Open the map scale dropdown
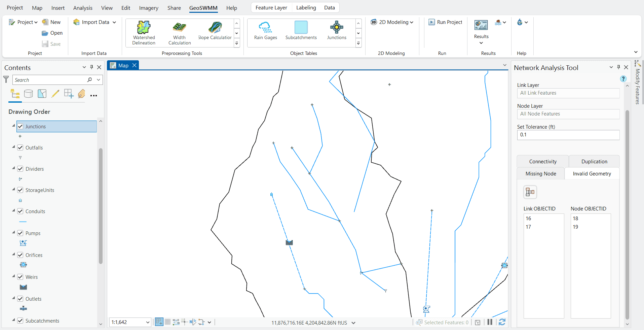Image resolution: width=644 pixels, height=330 pixels. coord(147,322)
